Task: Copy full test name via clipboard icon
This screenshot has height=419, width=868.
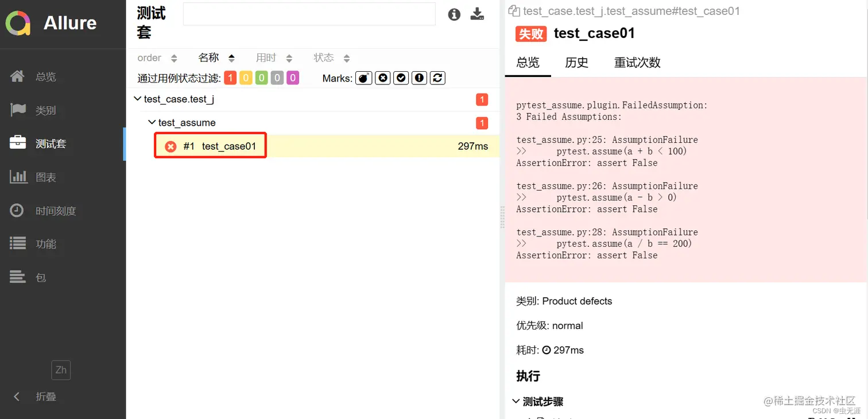Action: pyautogui.click(x=514, y=11)
